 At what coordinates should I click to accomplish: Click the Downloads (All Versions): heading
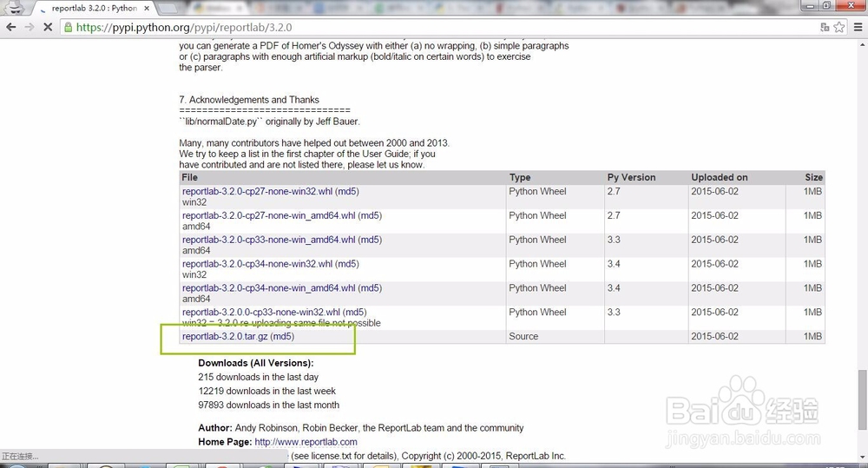point(256,363)
